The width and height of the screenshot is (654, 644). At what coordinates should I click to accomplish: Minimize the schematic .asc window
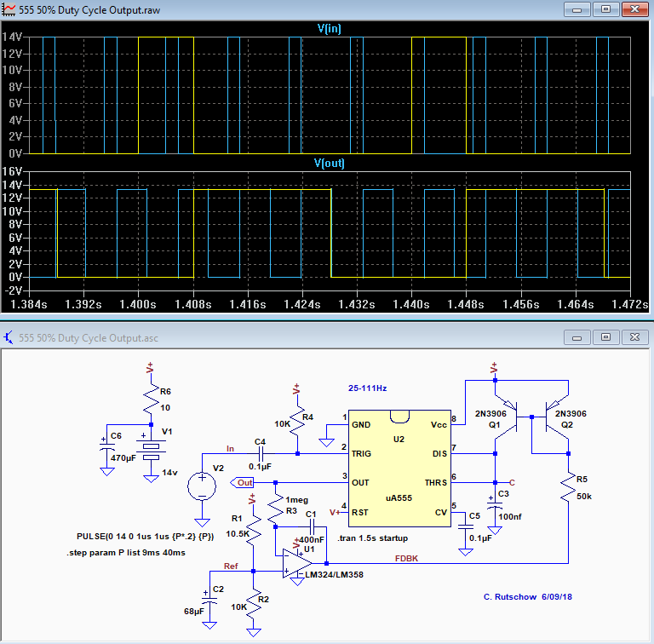coord(577,337)
